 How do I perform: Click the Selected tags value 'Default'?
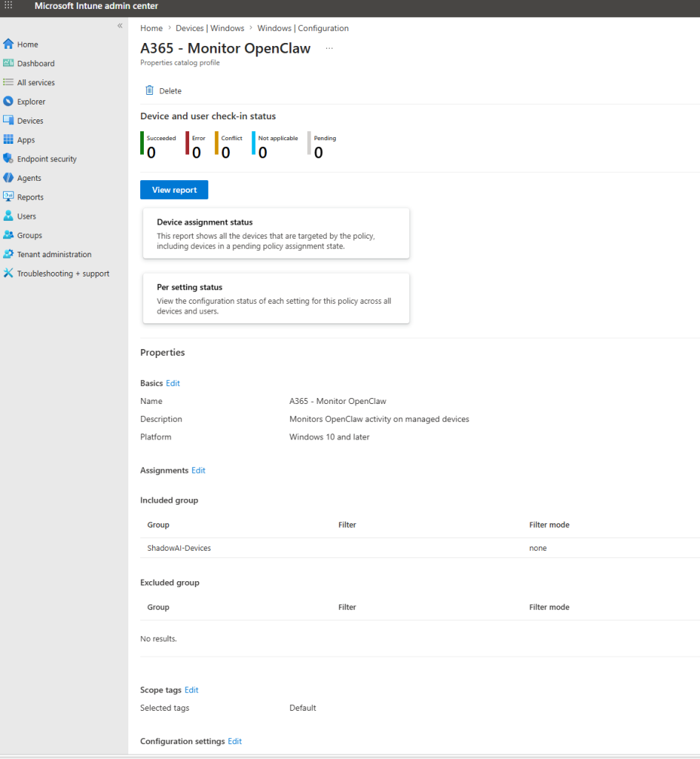[303, 708]
